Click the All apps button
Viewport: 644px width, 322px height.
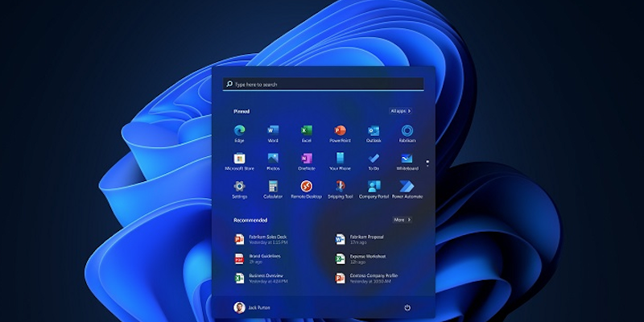pyautogui.click(x=400, y=111)
